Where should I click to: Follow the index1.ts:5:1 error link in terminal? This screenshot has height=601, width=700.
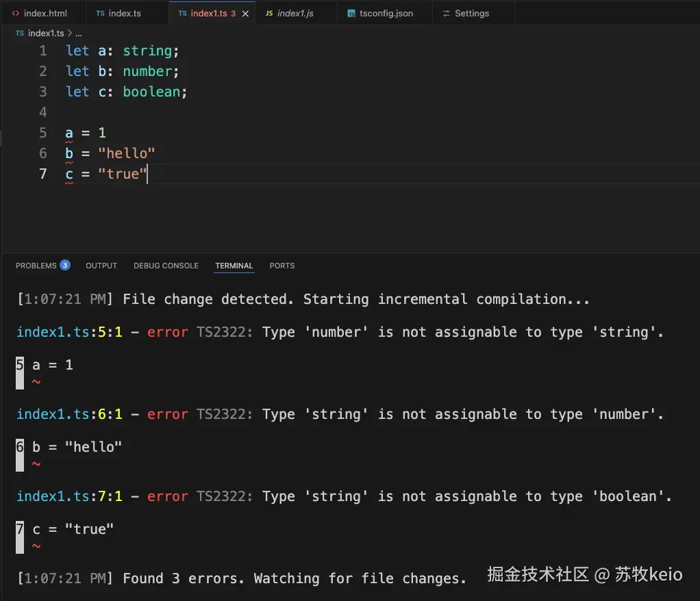click(68, 332)
